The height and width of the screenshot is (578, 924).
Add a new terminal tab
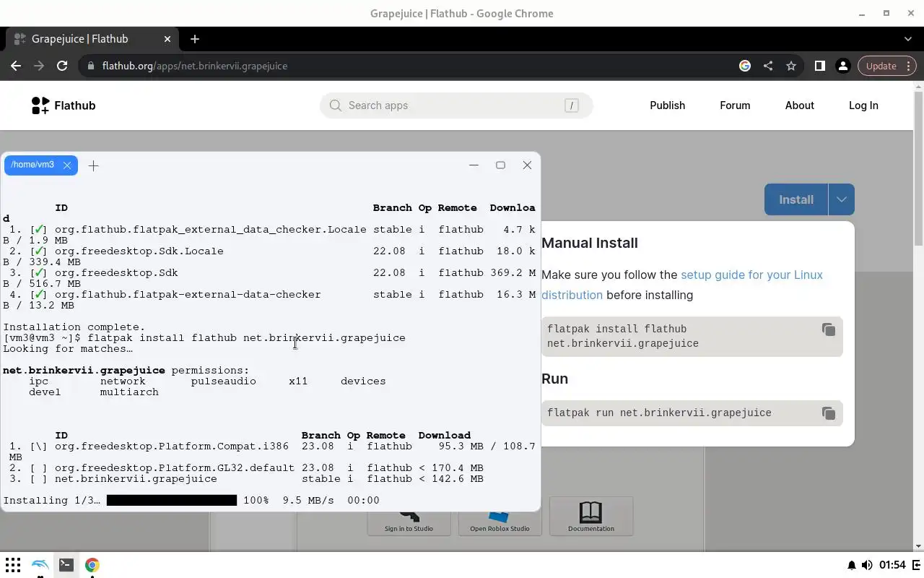(93, 165)
